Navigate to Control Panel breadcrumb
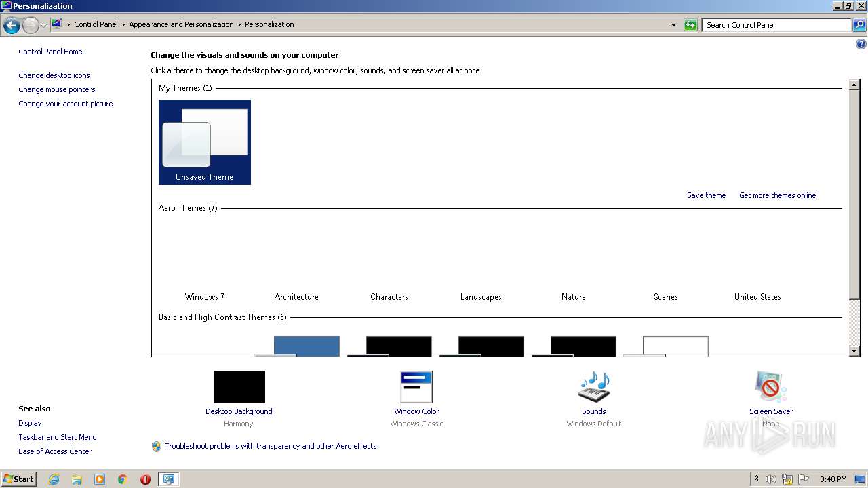868x488 pixels. (96, 24)
